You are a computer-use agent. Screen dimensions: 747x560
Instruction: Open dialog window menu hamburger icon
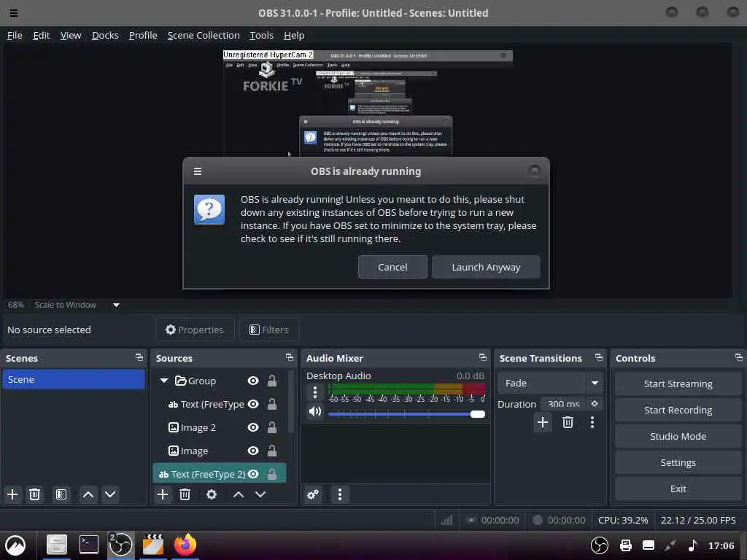click(x=198, y=171)
